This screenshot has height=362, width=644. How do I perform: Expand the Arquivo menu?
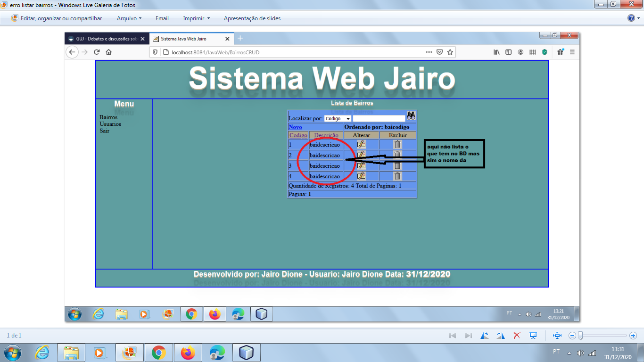click(129, 18)
